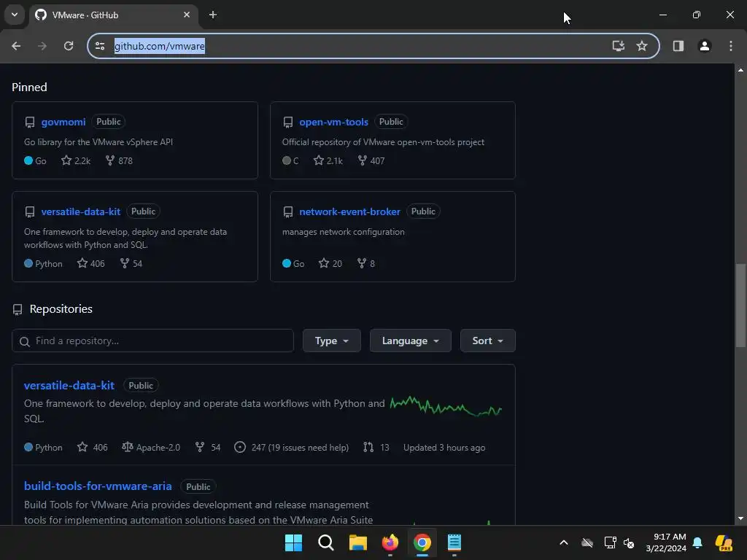
Task: Open the browser side panel
Action: click(678, 46)
